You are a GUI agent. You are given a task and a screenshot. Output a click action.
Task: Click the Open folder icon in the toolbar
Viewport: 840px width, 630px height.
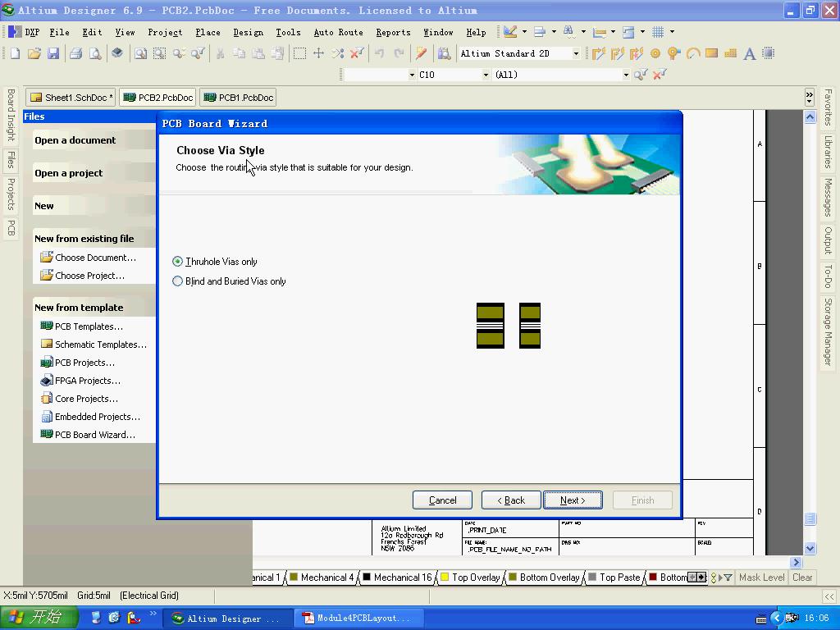(x=34, y=53)
